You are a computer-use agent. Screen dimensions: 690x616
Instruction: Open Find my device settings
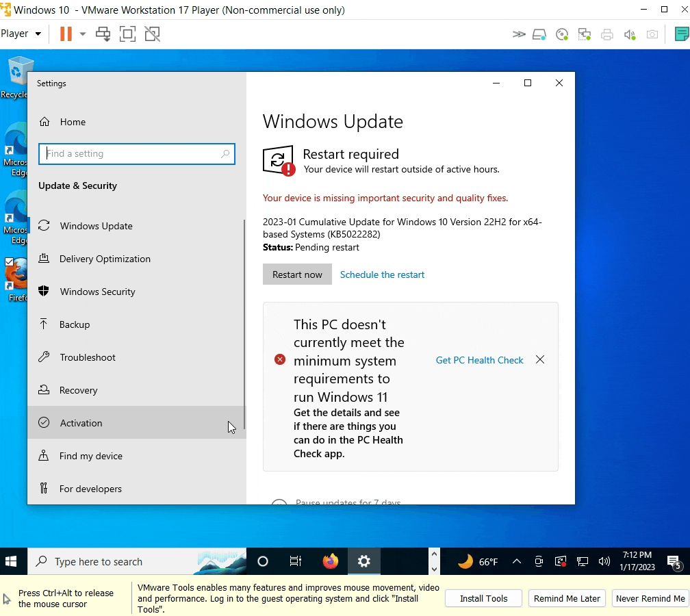coord(137,456)
